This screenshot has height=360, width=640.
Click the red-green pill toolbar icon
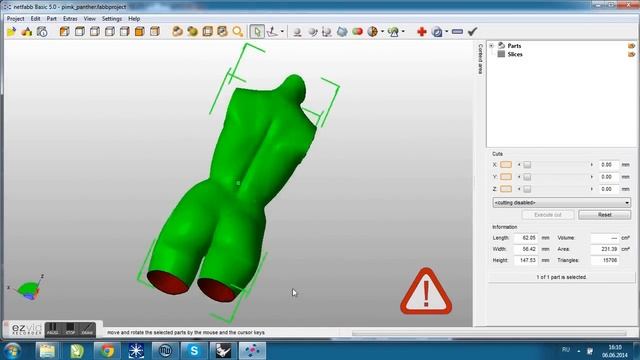[357, 31]
